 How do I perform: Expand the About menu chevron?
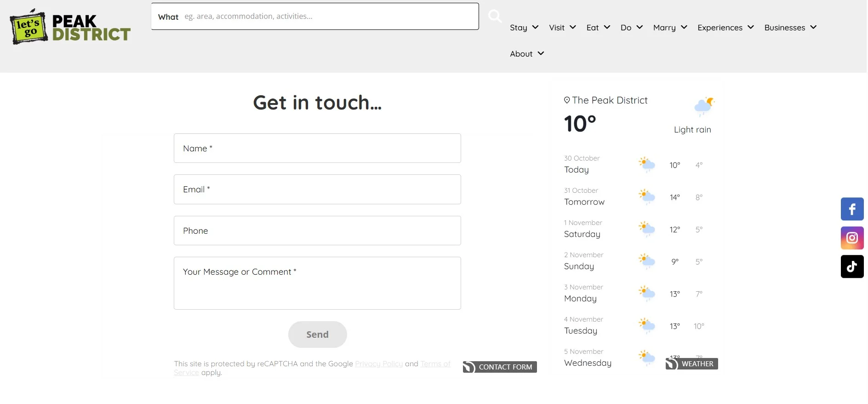coord(541,53)
